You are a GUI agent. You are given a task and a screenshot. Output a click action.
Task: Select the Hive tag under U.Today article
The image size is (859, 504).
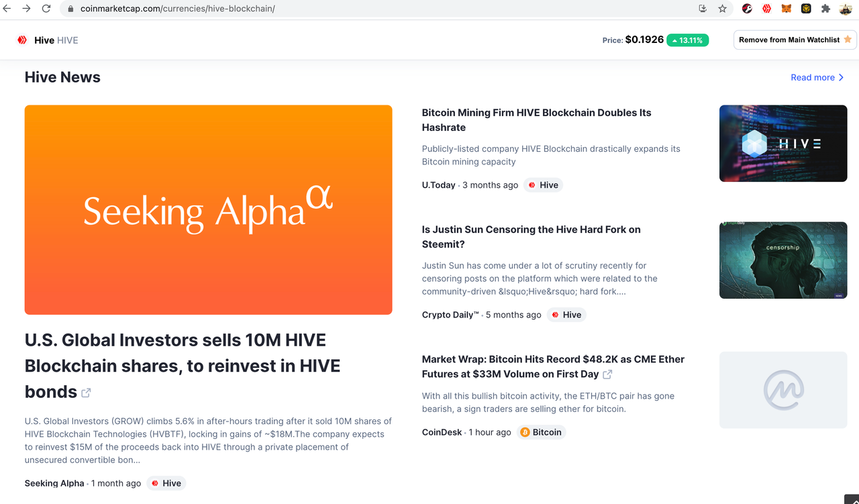[x=543, y=185]
